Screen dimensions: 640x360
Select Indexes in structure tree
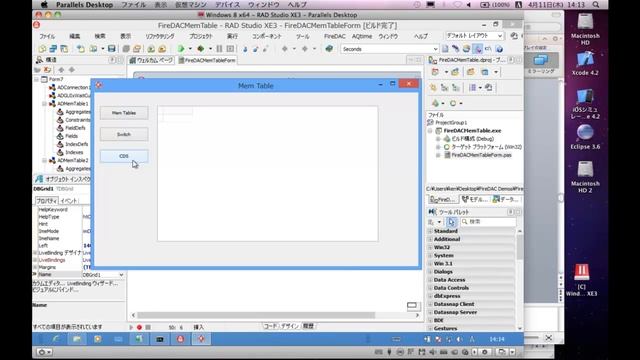pyautogui.click(x=74, y=152)
